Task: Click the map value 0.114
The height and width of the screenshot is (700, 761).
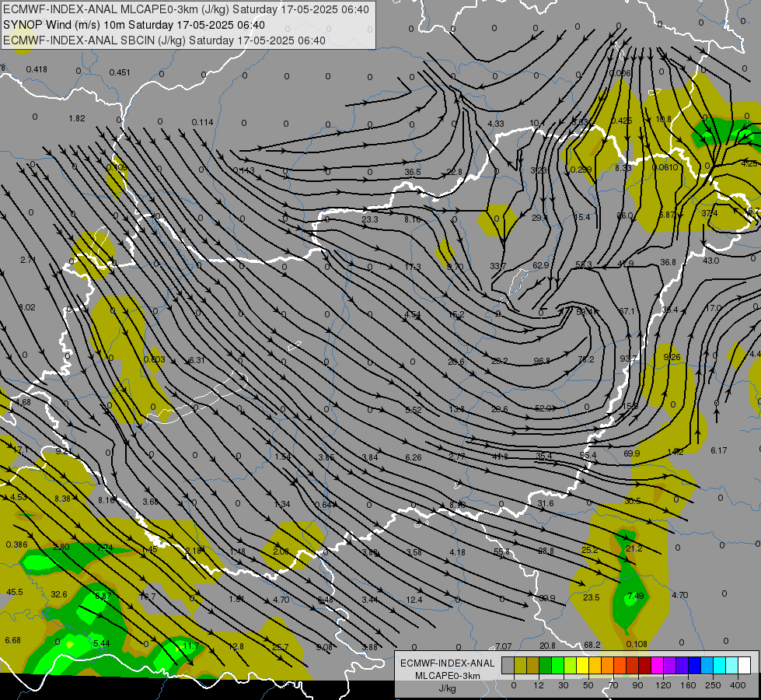Action: [x=202, y=122]
